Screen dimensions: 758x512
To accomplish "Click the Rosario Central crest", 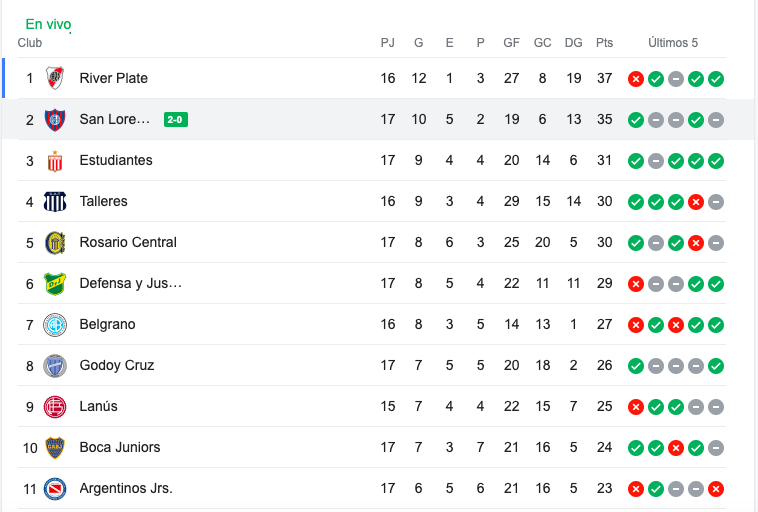I will click(x=55, y=243).
